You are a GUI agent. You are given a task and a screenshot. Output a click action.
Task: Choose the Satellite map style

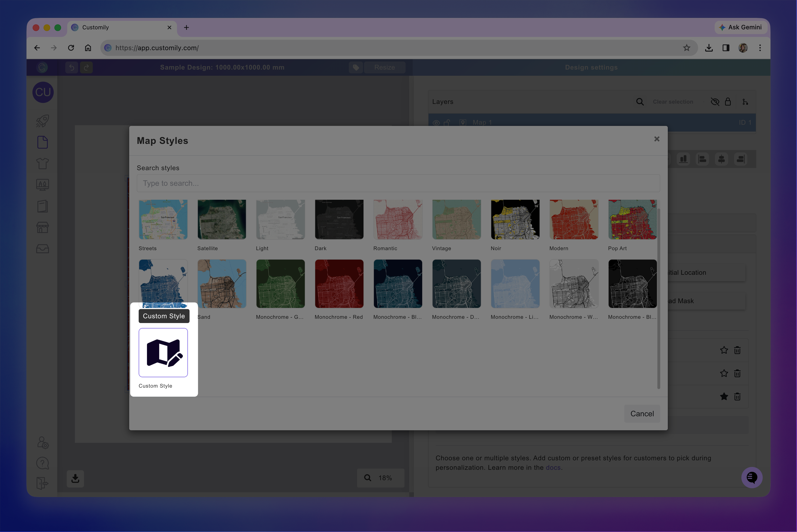click(222, 220)
